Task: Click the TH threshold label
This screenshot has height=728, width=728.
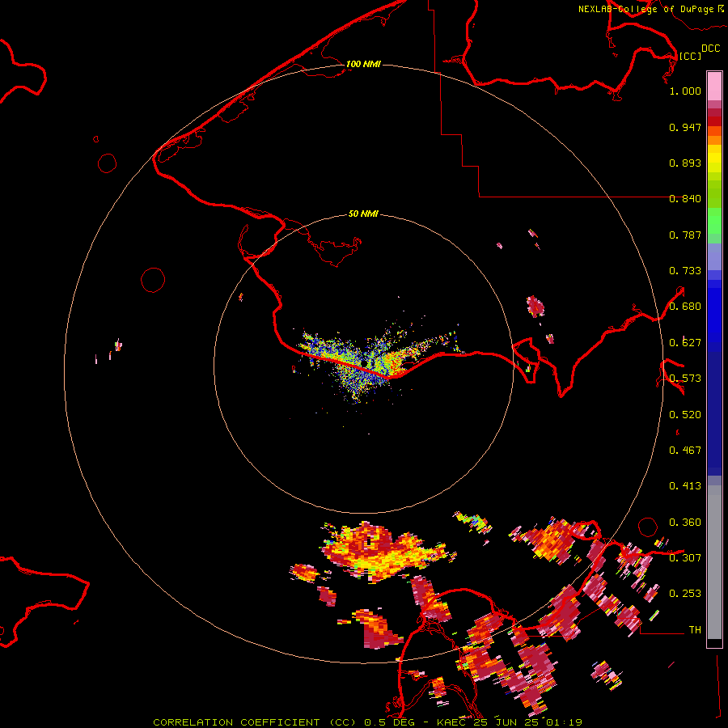Action: coord(695,630)
